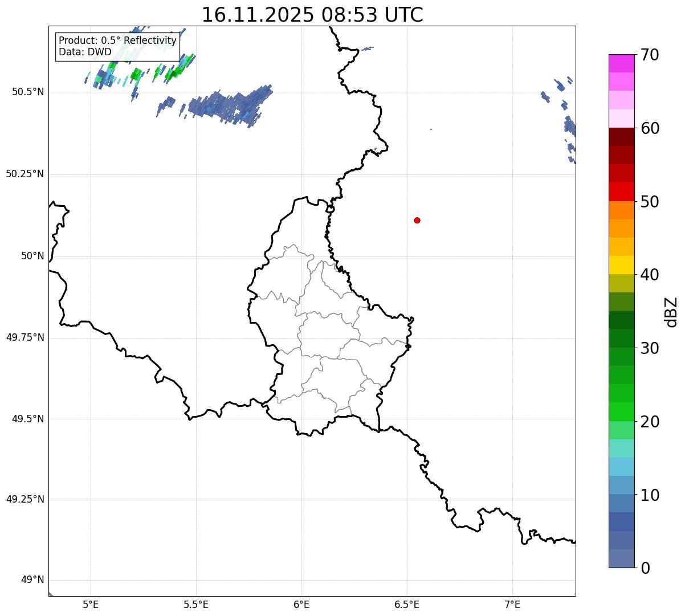Pick the bright red colorbar segment above 50
Screen dimensions: 685x616
(621, 192)
